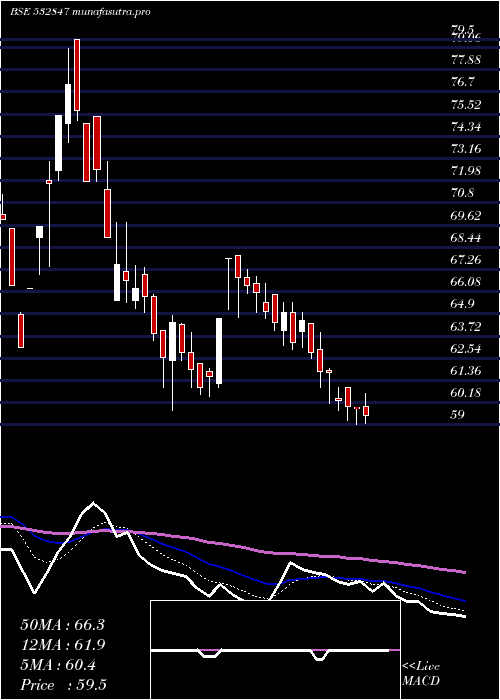Click the 68.44 price axis label
This screenshot has width=500, height=700.
click(466, 238)
